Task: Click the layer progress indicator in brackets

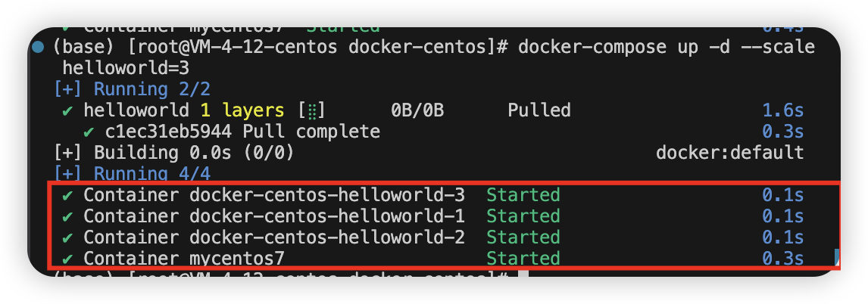Action: tap(311, 110)
